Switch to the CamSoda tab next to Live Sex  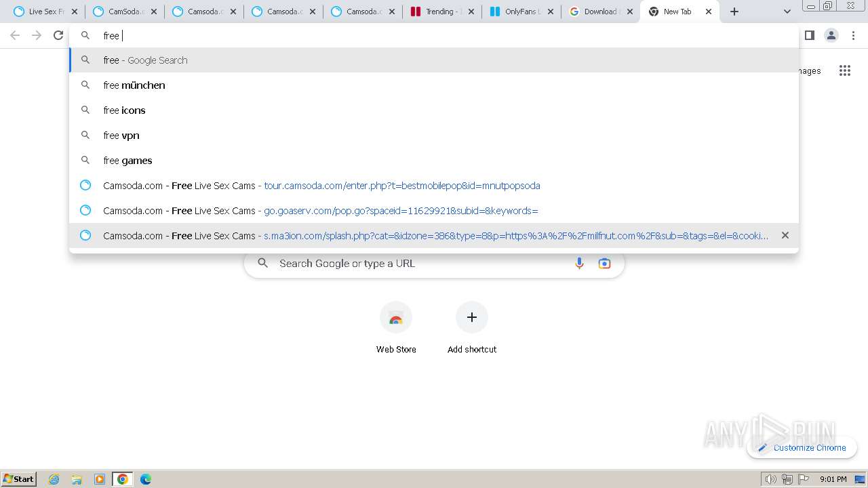pos(124,12)
